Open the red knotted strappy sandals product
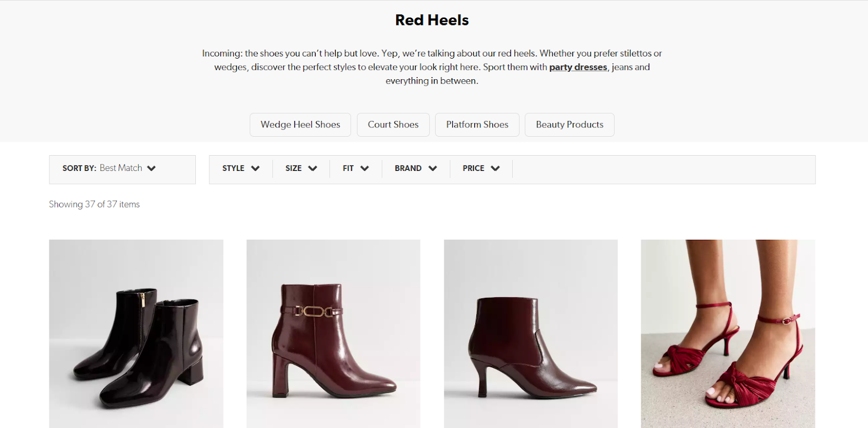868x428 pixels. 727,333
